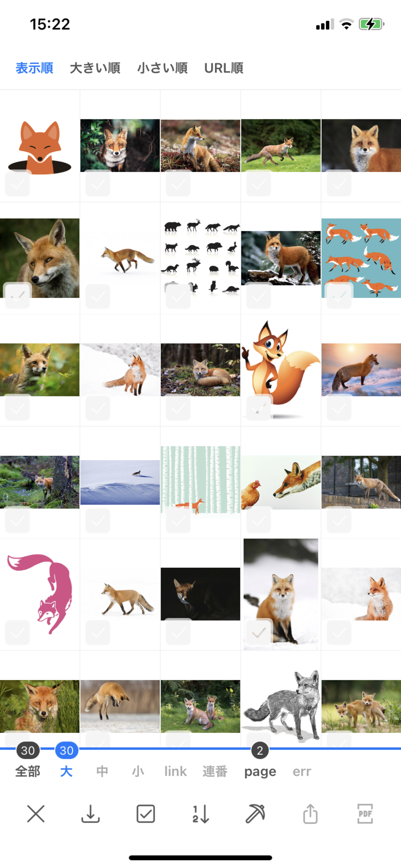Screen dimensions: 401x868
Task: Open the sunset snow fox thumbnail
Action: point(361,370)
